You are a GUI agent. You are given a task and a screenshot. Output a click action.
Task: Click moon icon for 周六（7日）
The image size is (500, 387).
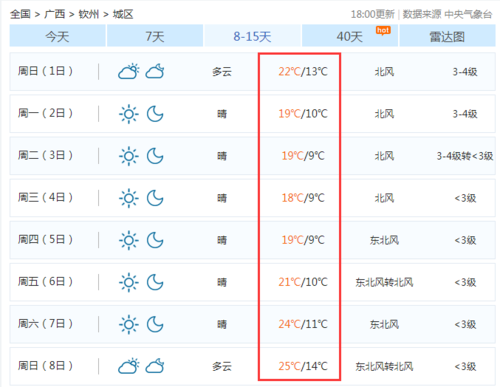(x=155, y=325)
